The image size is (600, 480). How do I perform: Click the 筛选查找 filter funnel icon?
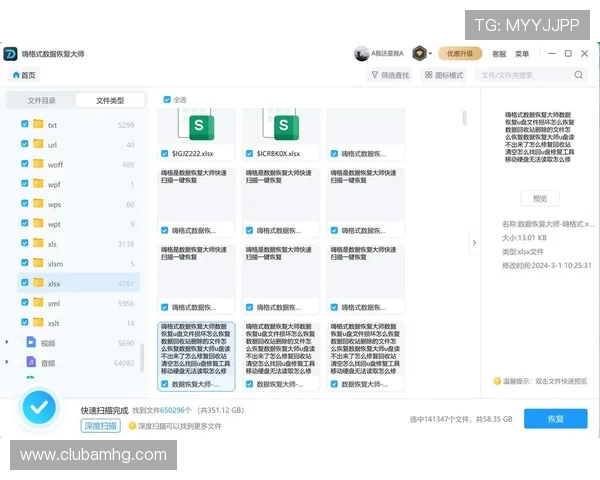click(x=375, y=75)
